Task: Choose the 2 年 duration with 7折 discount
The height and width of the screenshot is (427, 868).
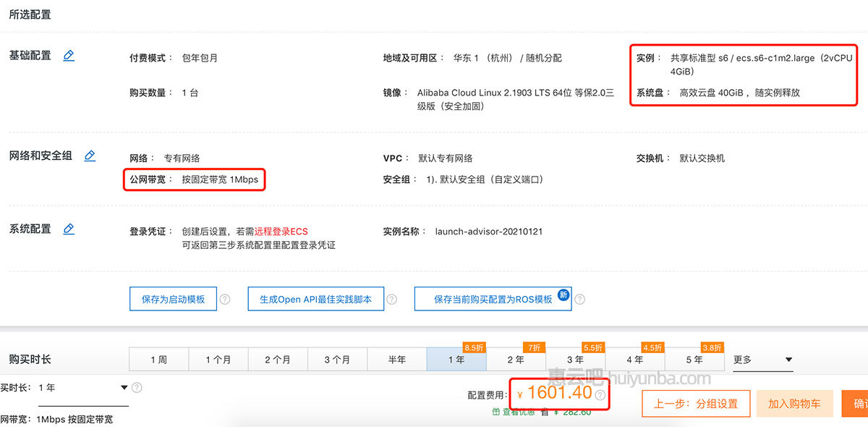Action: coord(516,360)
